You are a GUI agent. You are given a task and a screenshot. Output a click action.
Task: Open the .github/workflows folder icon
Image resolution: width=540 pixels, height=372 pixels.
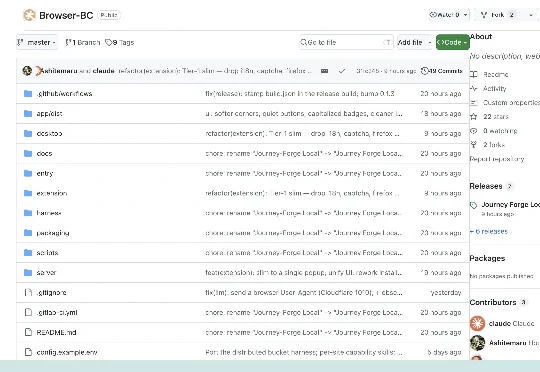tap(28, 94)
